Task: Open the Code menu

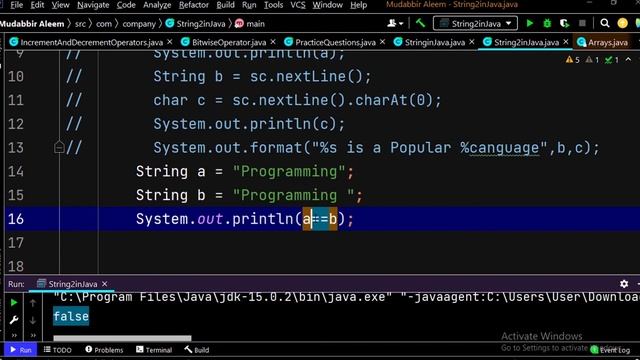Action: click(126, 5)
